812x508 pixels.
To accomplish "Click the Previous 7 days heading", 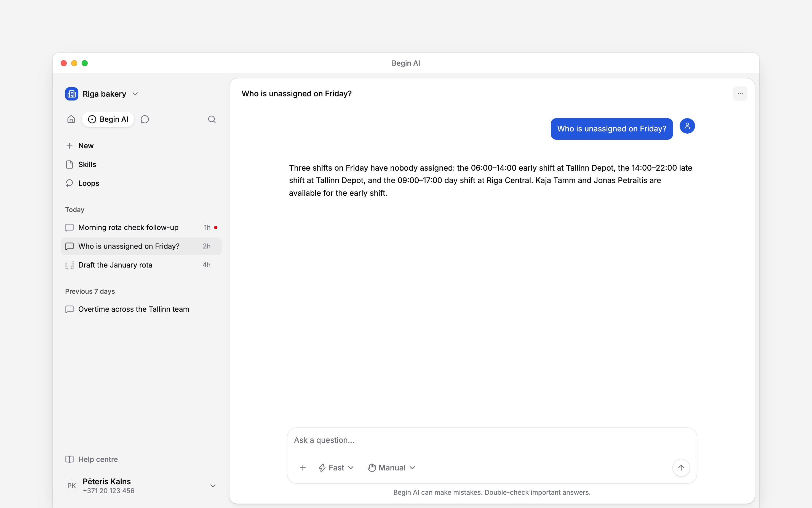I will 90,291.
